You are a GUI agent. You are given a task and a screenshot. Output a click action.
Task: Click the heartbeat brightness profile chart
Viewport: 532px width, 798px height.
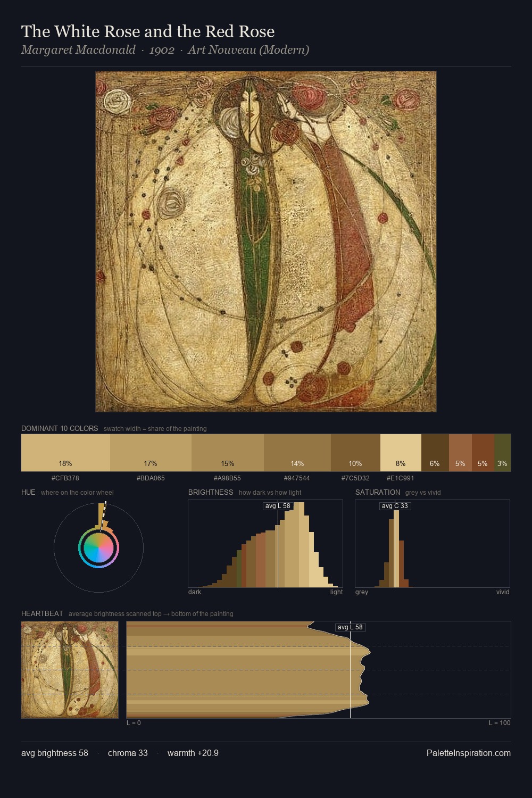coord(319,670)
